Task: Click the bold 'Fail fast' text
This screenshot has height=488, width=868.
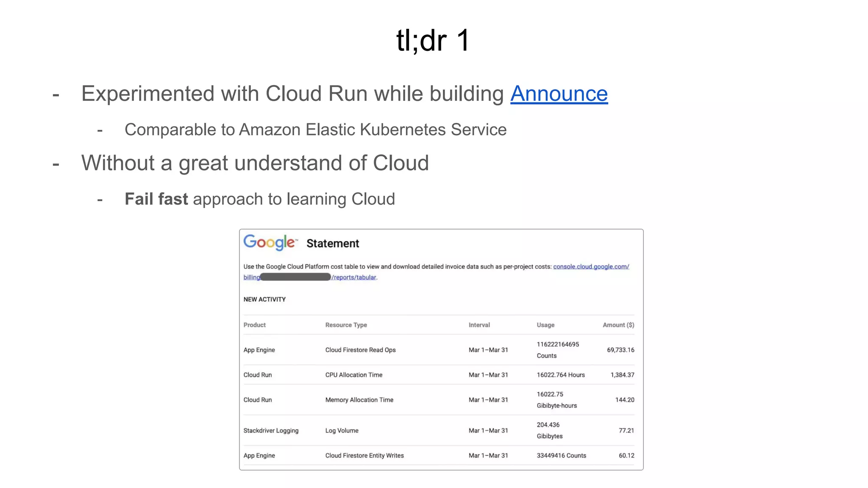Action: tap(156, 199)
